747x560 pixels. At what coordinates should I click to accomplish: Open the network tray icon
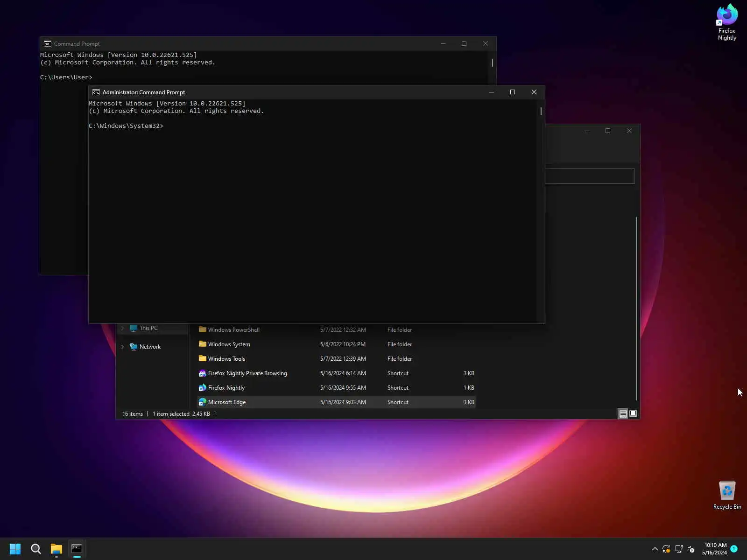click(x=679, y=549)
